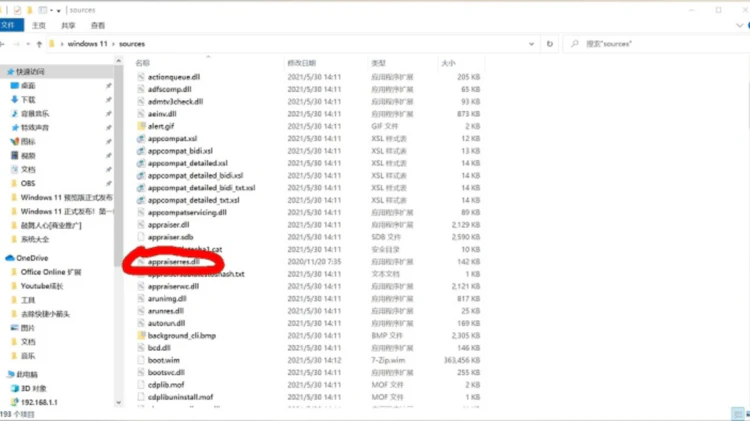The image size is (750, 421).
Task: Click the 桌面 desktop icon in sidebar
Action: tap(14, 86)
